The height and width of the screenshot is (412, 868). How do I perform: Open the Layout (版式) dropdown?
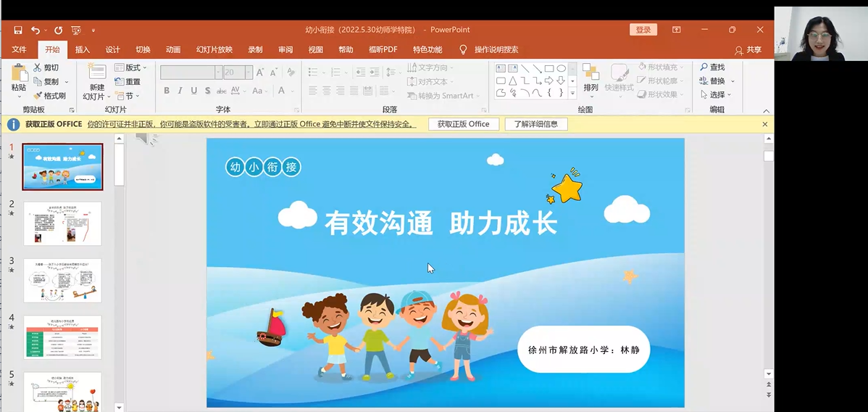[x=133, y=67]
